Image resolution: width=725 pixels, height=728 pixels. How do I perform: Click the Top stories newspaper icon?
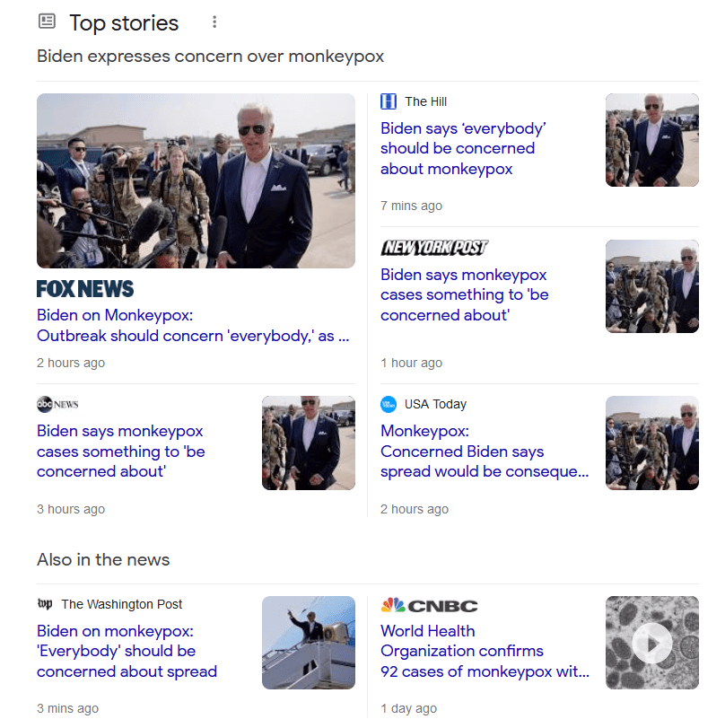pyautogui.click(x=47, y=22)
